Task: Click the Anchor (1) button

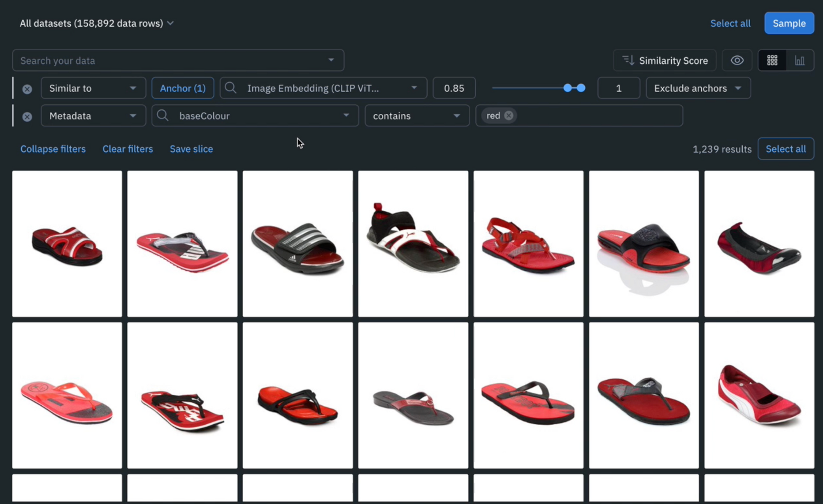Action: coord(183,88)
